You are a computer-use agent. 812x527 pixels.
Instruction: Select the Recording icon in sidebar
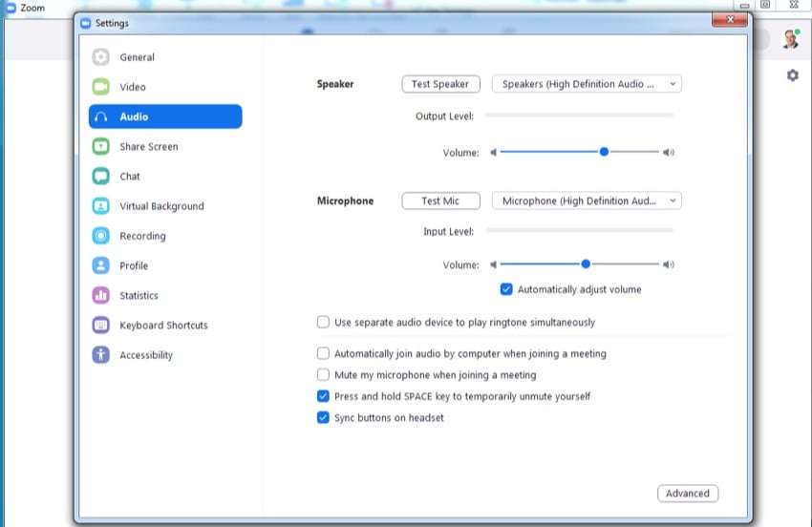pos(101,236)
